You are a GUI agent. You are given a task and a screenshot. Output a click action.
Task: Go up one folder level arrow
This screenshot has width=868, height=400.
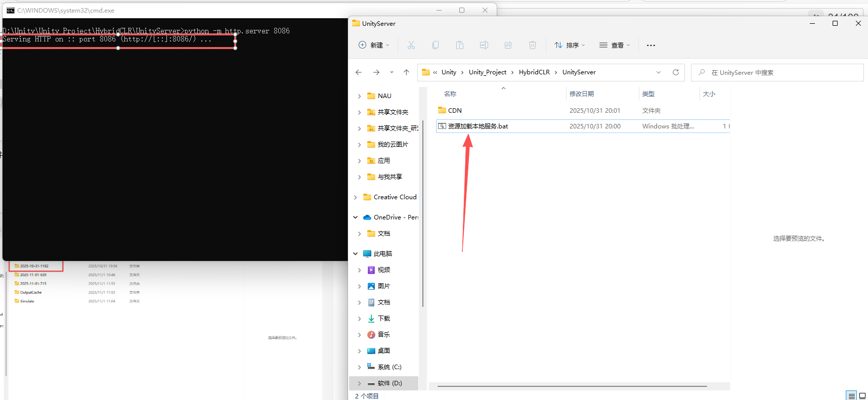coord(406,72)
